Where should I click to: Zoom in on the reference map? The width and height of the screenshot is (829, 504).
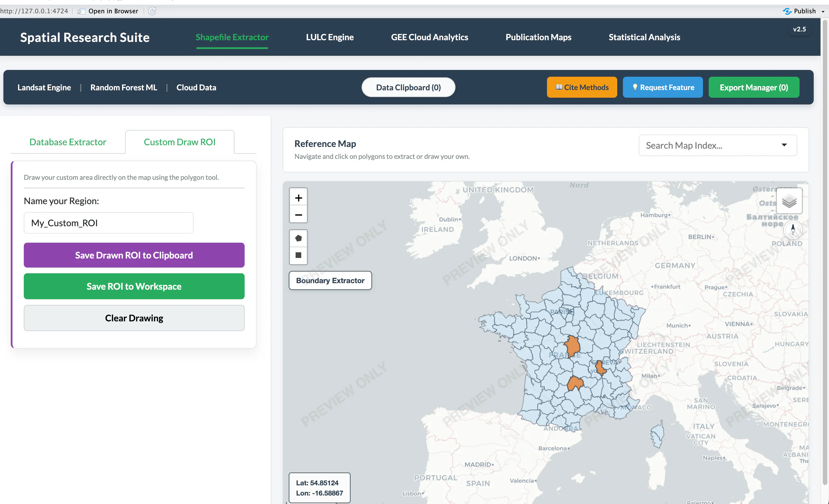[298, 198]
